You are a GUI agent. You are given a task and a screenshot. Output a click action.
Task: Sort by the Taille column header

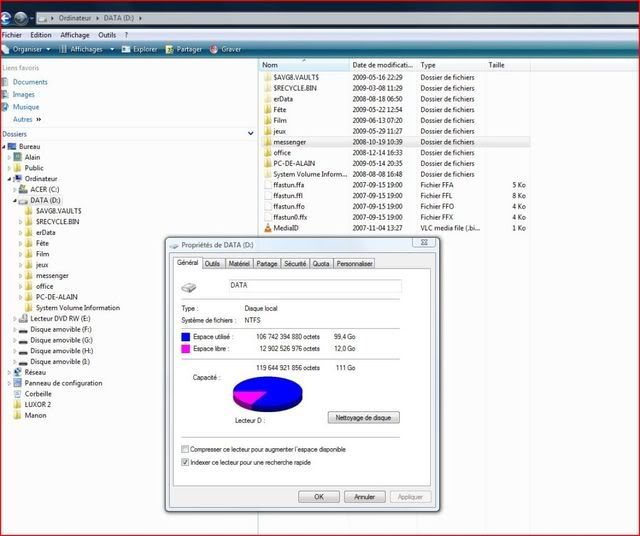click(x=508, y=65)
